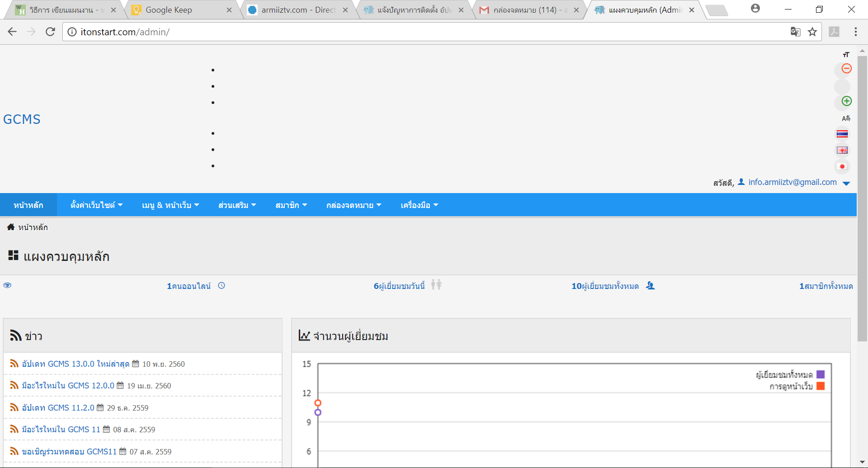Click the decrease font size minus icon
Viewport: 868px width, 468px height.
coord(846,68)
